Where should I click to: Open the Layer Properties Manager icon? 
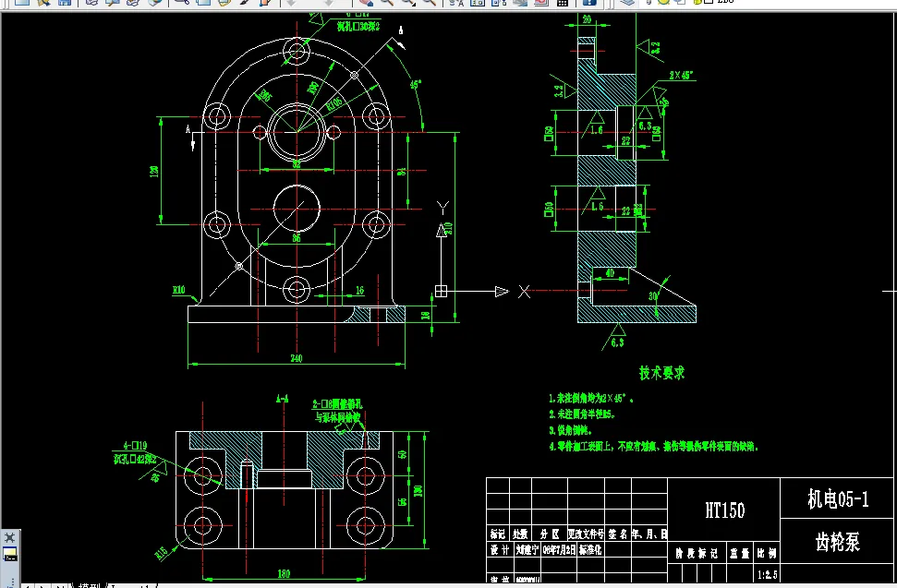(627, 2)
